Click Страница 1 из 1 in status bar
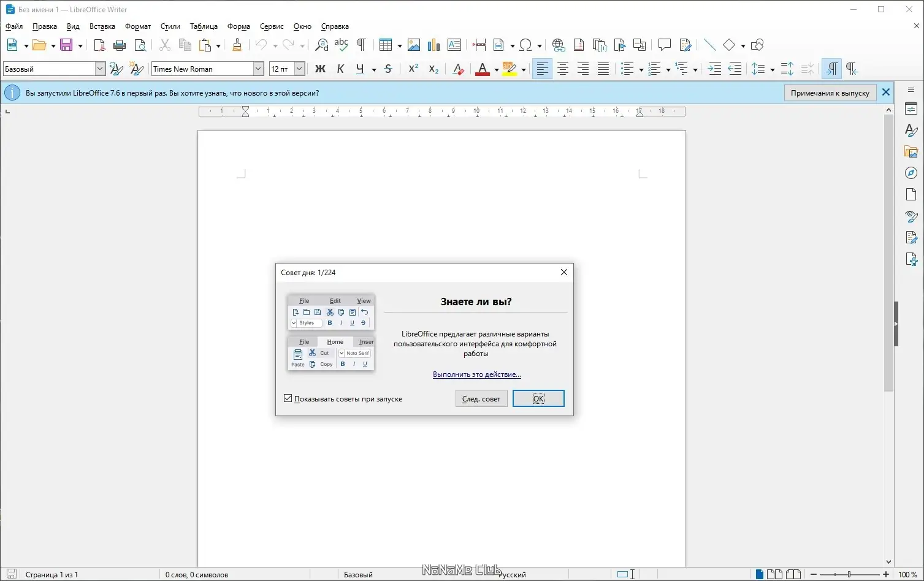Screen dimensions: 924x581 [52, 574]
